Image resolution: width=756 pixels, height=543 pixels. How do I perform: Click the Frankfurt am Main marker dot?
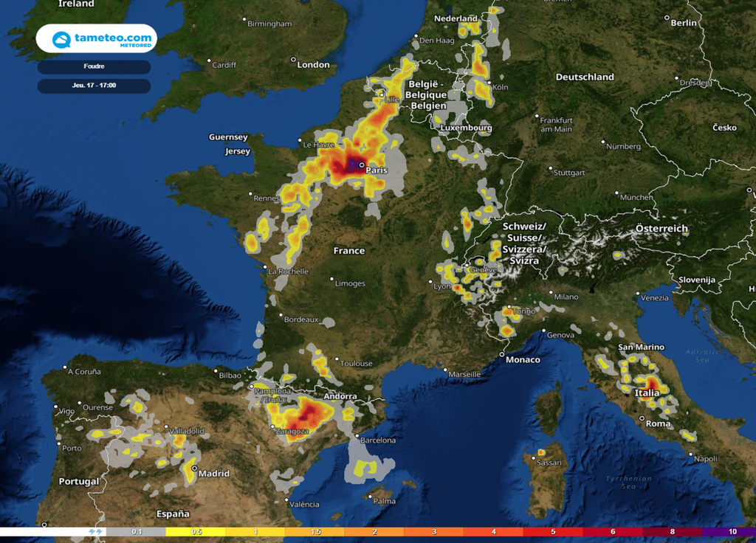537,116
